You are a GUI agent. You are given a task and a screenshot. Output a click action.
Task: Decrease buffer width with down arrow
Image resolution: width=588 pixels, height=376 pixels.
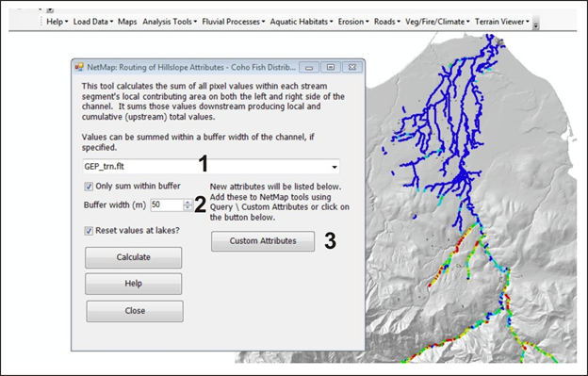(188, 207)
